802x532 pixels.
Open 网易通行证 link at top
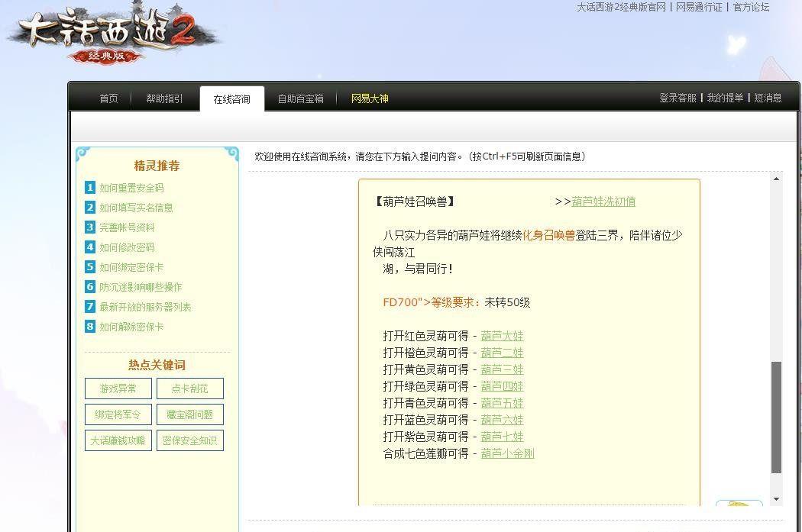pos(699,7)
